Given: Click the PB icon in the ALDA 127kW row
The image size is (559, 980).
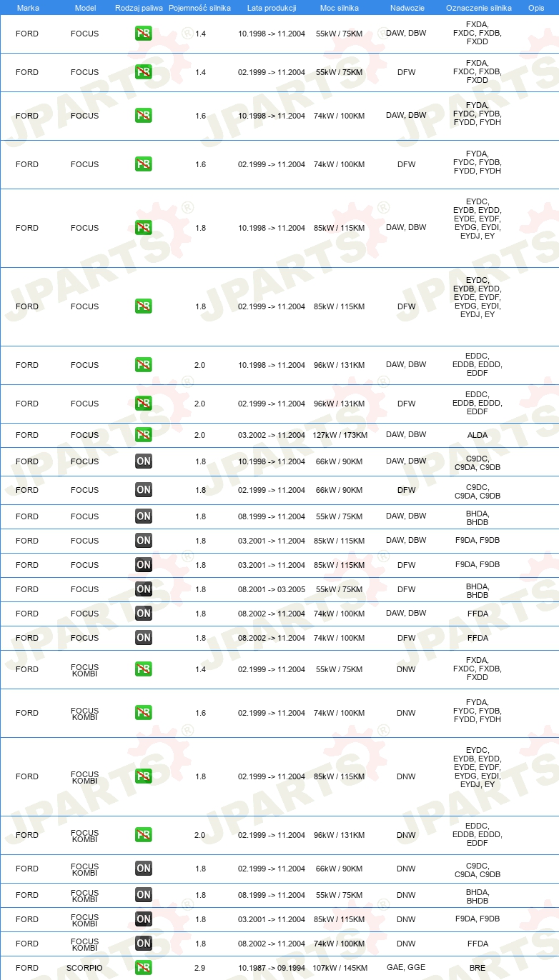Looking at the screenshot, I should tap(144, 435).
